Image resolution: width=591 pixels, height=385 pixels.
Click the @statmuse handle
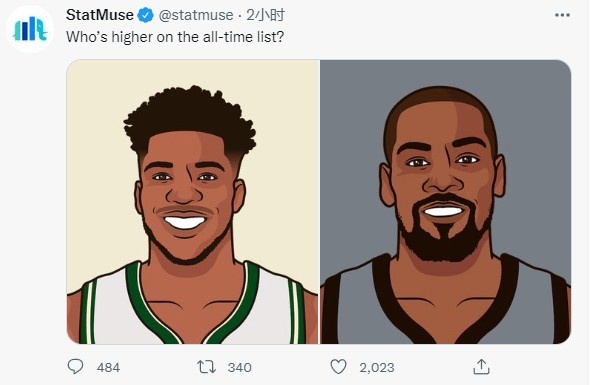[x=196, y=15]
